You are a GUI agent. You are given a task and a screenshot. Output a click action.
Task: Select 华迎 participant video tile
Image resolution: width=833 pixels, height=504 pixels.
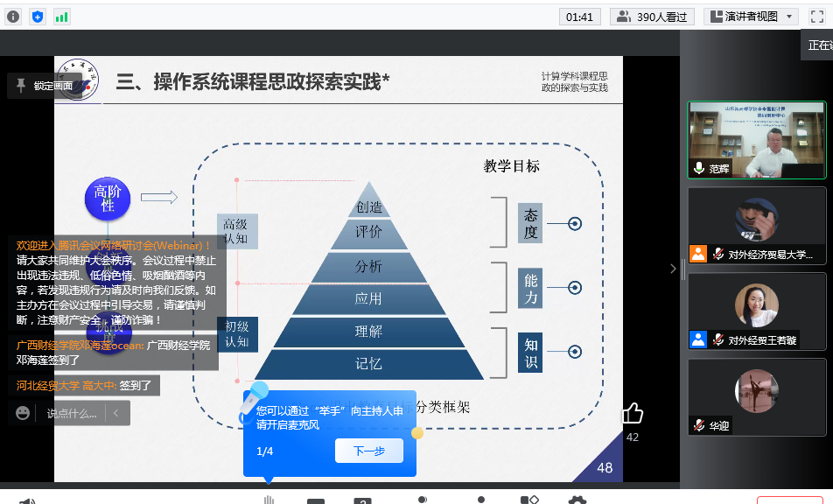[x=756, y=397]
